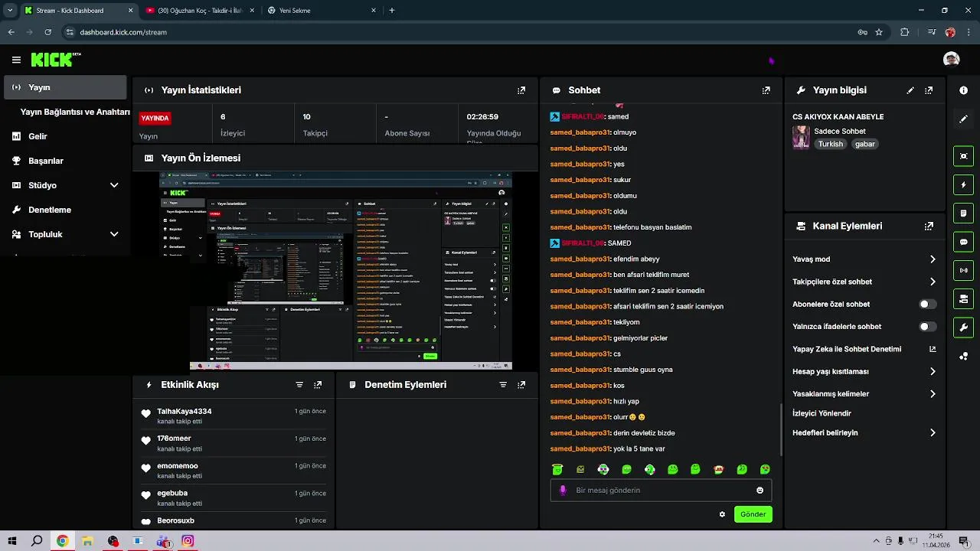The width and height of the screenshot is (980, 551).
Task: Open File Explorer from the taskbar
Action: pyautogui.click(x=88, y=541)
